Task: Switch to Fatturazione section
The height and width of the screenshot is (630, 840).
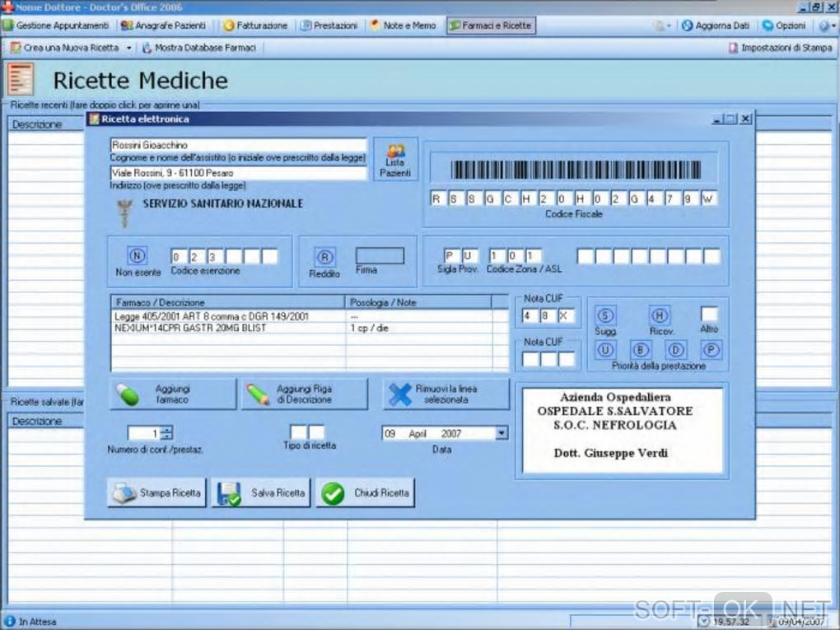Action: [x=255, y=26]
